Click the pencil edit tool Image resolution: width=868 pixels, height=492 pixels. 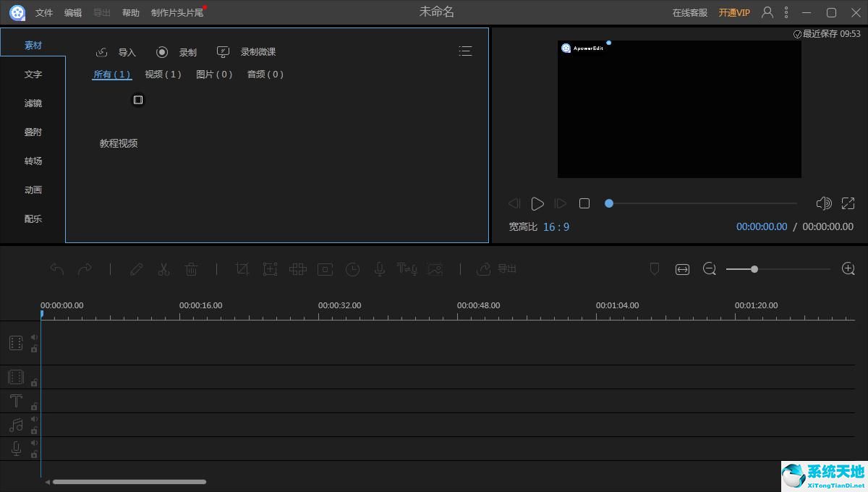[136, 269]
